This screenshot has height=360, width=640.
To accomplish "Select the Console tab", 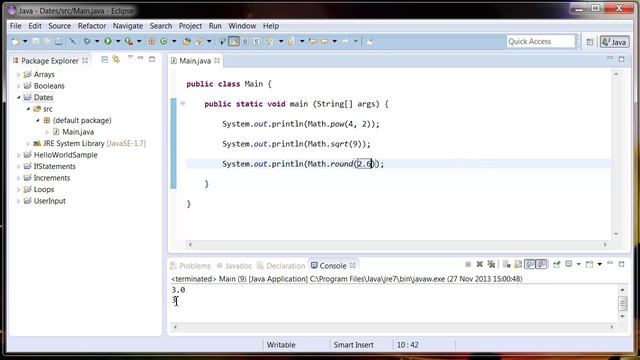I will tap(333, 266).
